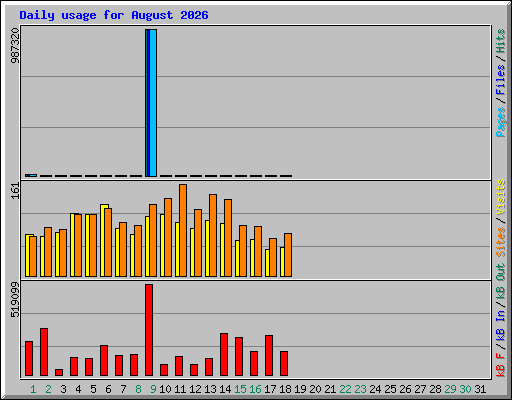
Task: Select the yellow 'Visits' legend label
Action: (500, 198)
